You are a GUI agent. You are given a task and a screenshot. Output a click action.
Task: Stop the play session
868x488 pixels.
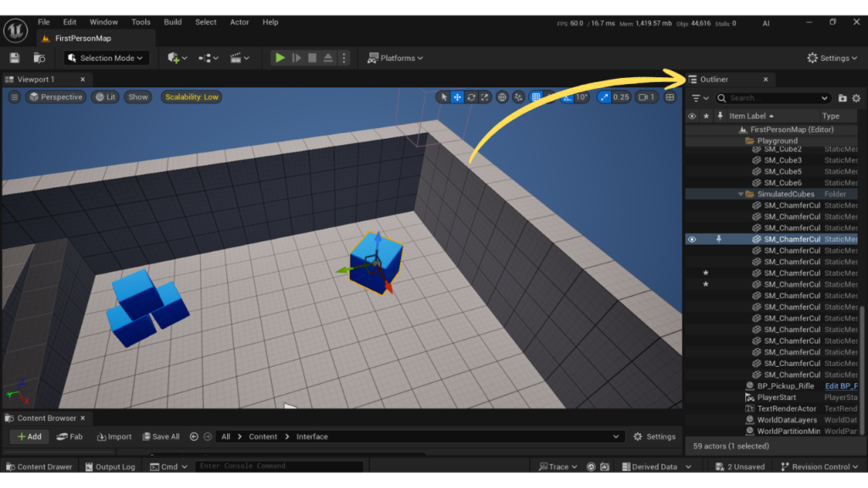(312, 58)
